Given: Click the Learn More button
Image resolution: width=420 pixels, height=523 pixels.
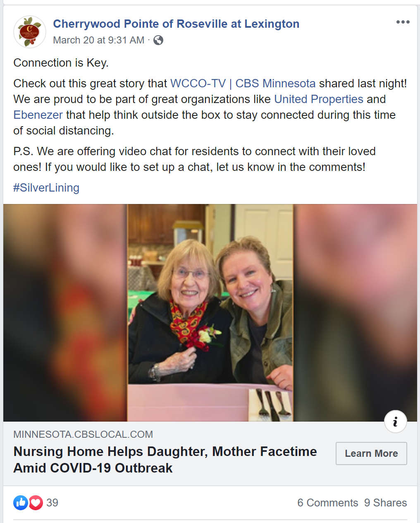Looking at the screenshot, I should (x=371, y=453).
